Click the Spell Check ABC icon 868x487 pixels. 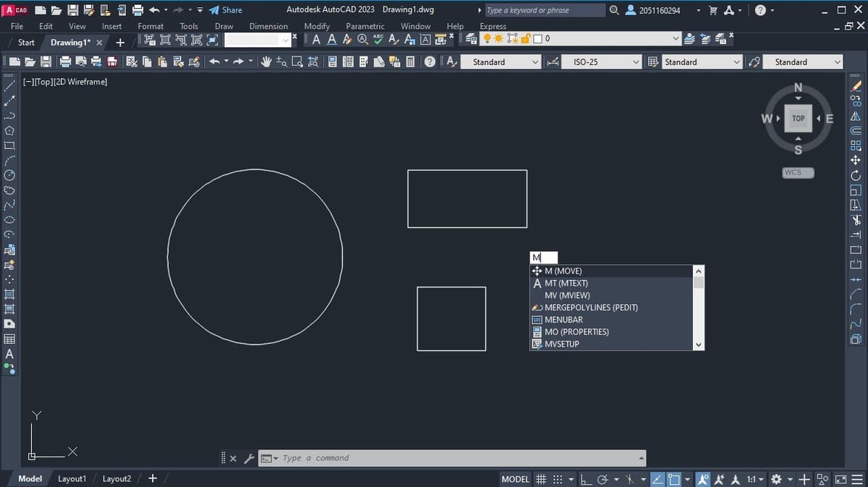377,38
